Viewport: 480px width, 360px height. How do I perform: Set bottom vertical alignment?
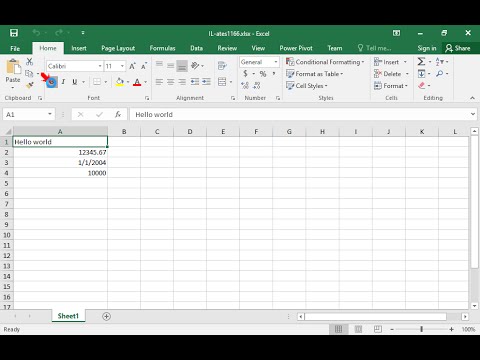[x=182, y=66]
